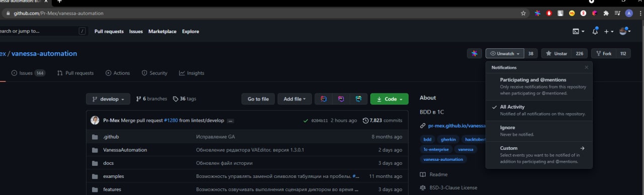This screenshot has width=644, height=195.
Task: Open the colorful asterisk browser extension
Action: click(537, 13)
